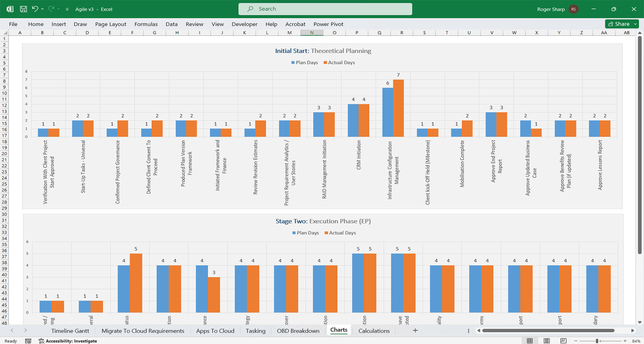This screenshot has width=644, height=344.
Task: Click in the Search box
Action: tap(325, 9)
